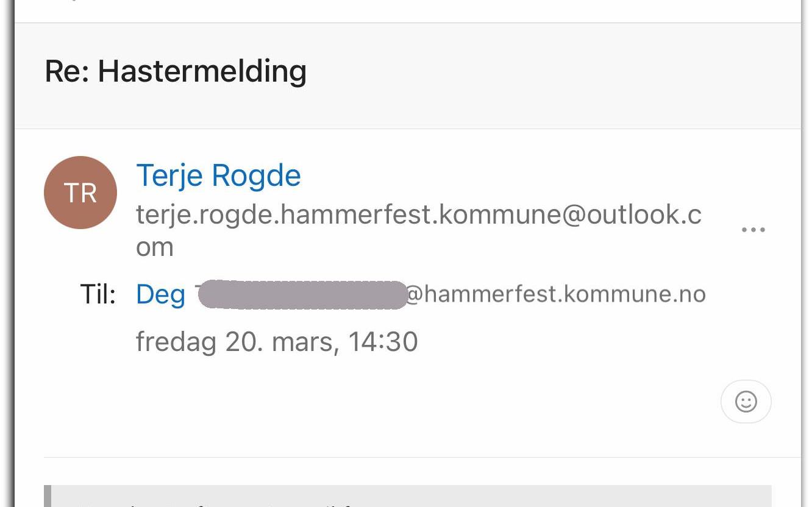Open the three-dot more actions menu
This screenshot has width=812, height=507.
point(753,230)
